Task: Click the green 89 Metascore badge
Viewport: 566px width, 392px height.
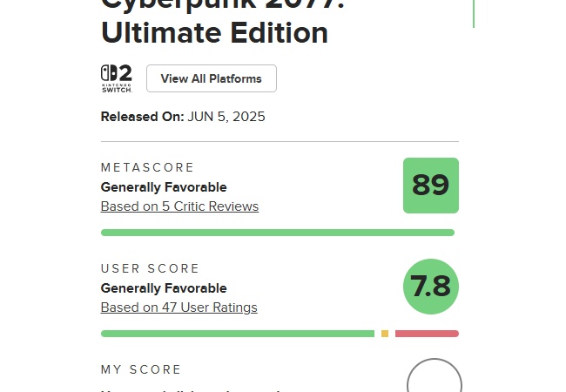Action: tap(430, 186)
